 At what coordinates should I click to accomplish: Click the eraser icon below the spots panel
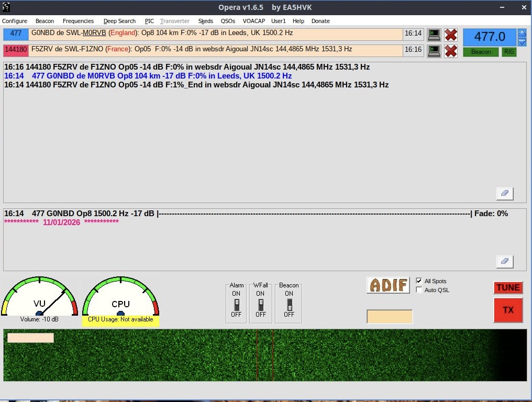(x=504, y=193)
